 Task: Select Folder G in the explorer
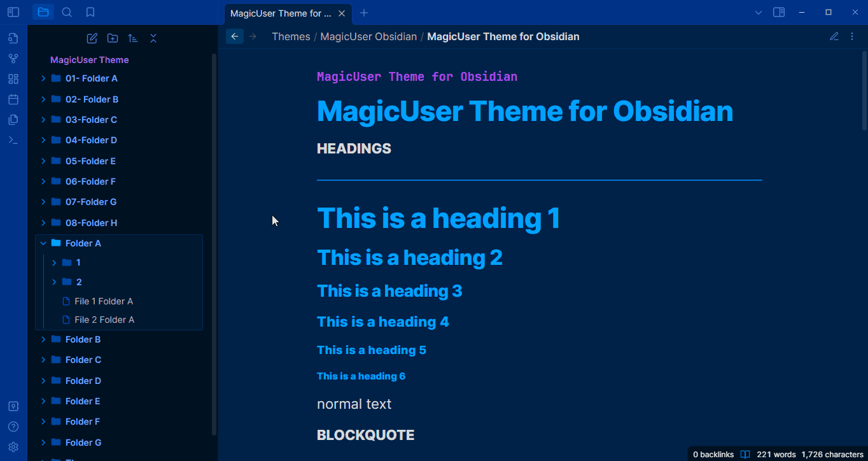(119, 443)
